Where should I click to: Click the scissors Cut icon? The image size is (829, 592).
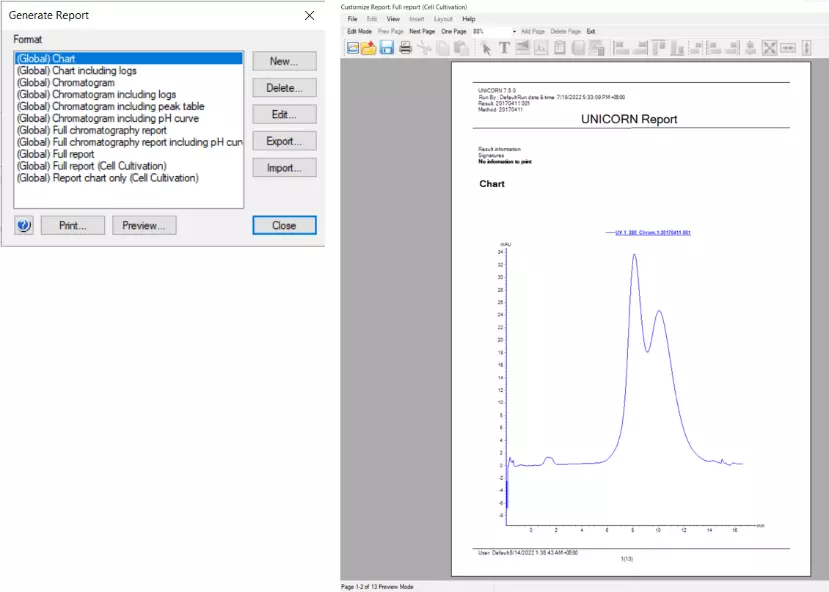424,47
